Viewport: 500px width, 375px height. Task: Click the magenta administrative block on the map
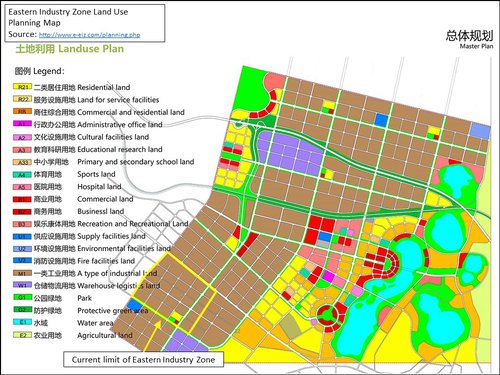point(328,276)
